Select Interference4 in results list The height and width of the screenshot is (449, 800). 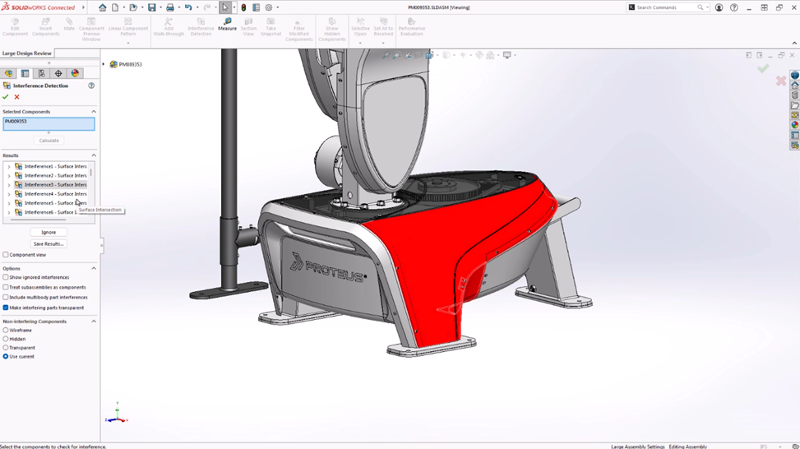point(55,194)
